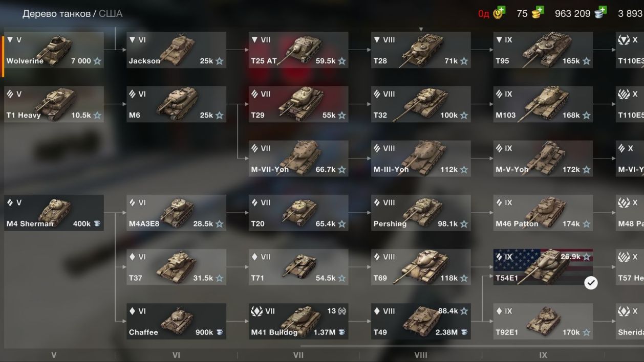Screen dimensions: 644x362
Task: Click the star icon on Wolverine's 7 000 price
Action: tap(97, 61)
